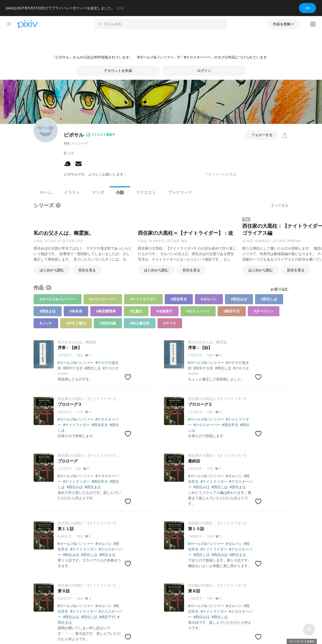The height and width of the screenshot is (644, 322).
Task: Like the novel プロローグ３
Action: tap(128, 434)
